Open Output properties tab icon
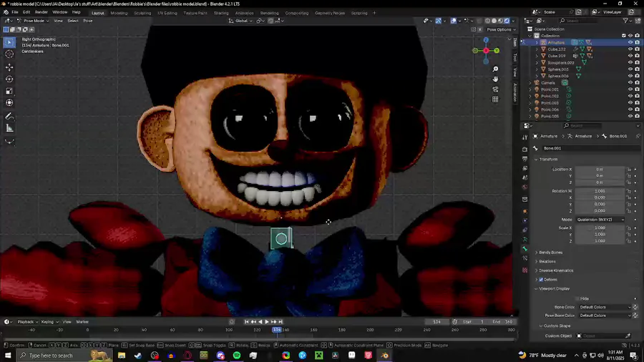 click(525, 159)
